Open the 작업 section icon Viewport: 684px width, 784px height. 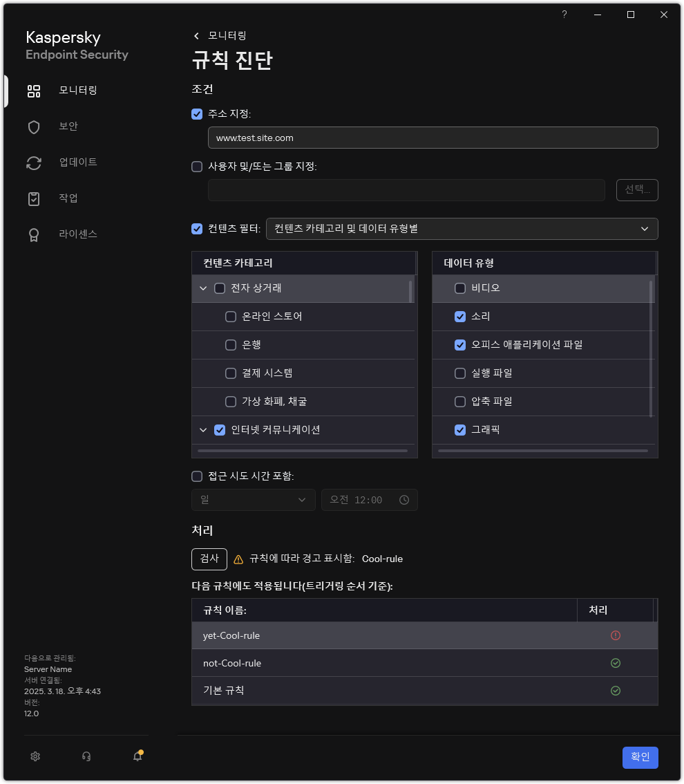[33, 198]
